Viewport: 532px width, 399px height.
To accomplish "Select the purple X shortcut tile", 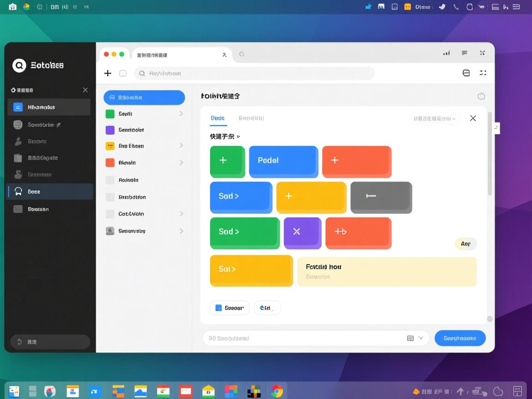I will (302, 233).
